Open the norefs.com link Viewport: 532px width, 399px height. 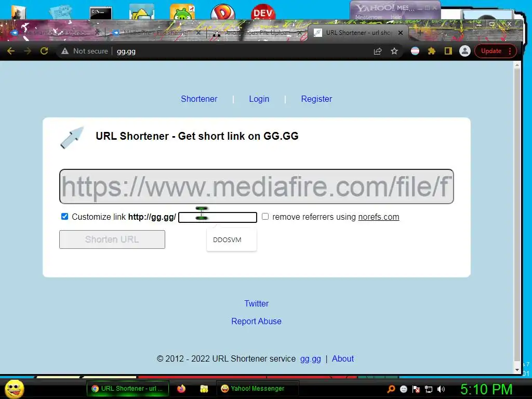click(x=379, y=217)
